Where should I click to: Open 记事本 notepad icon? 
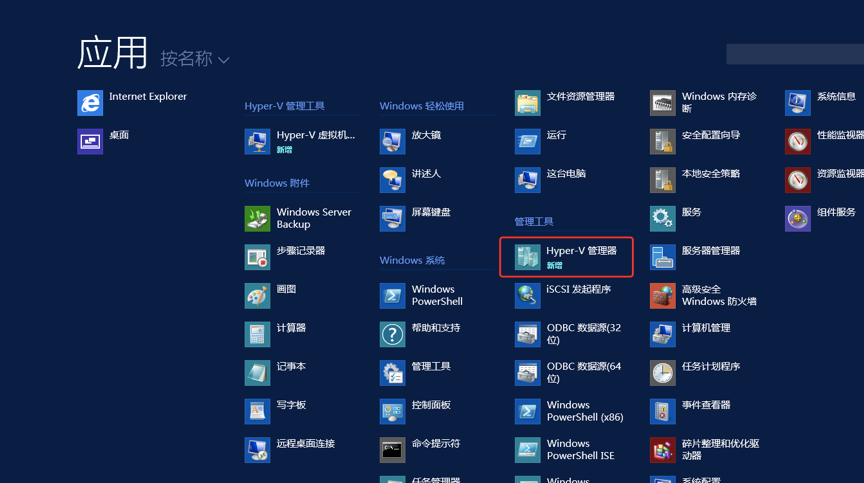257,373
